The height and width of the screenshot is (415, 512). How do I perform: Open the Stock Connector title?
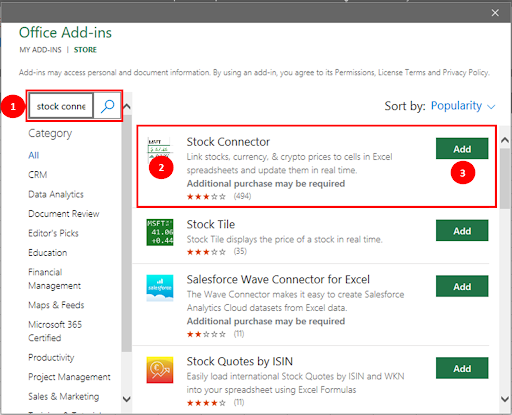[x=228, y=142]
